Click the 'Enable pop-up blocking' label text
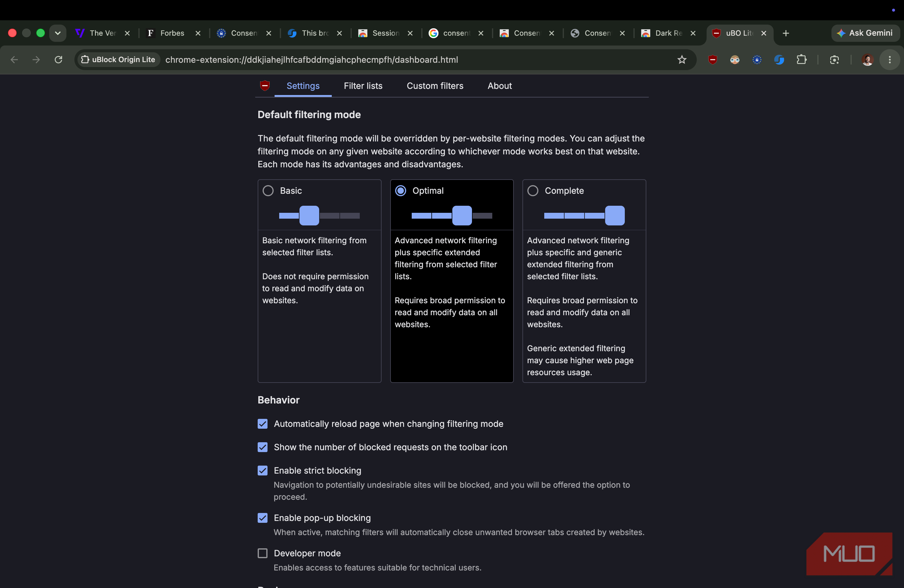The image size is (904, 588). 322,518
